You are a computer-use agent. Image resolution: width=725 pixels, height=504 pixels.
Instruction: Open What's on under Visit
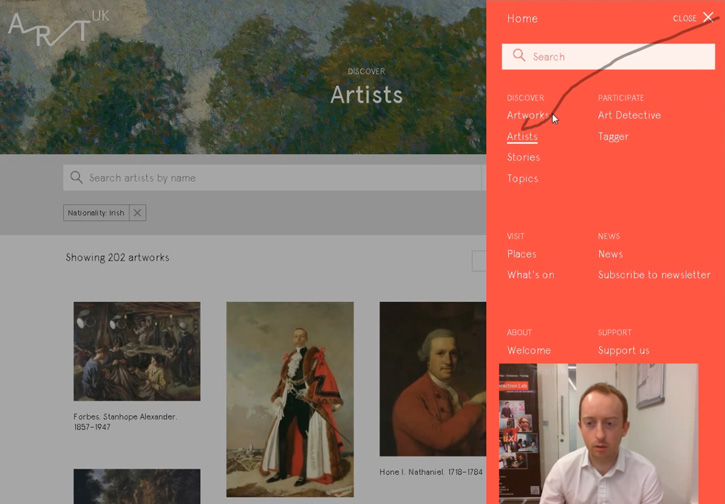pos(530,275)
